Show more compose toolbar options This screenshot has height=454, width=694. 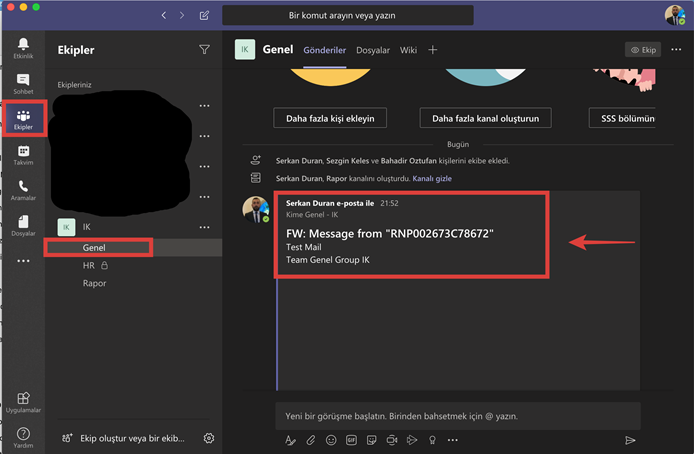pyautogui.click(x=452, y=440)
